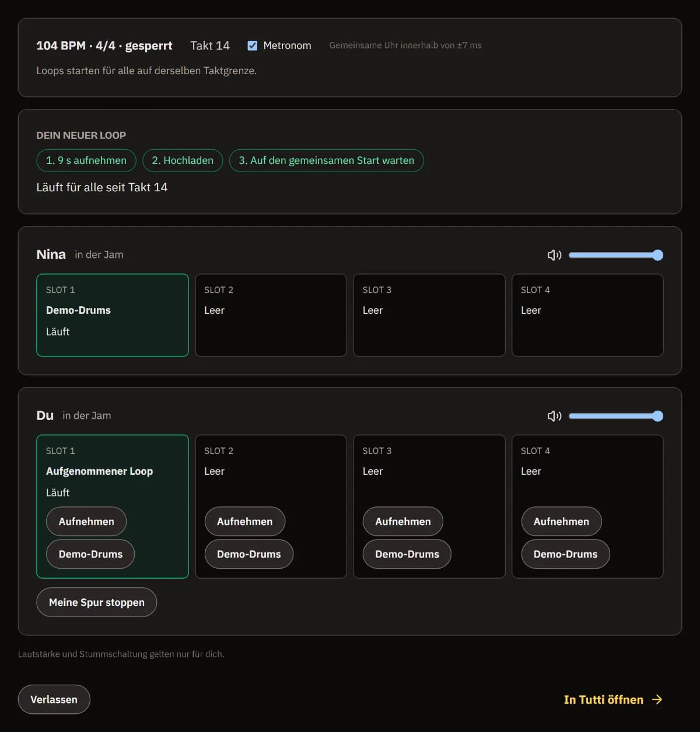Click the arrow next to In Tutti öffnen

(x=657, y=699)
